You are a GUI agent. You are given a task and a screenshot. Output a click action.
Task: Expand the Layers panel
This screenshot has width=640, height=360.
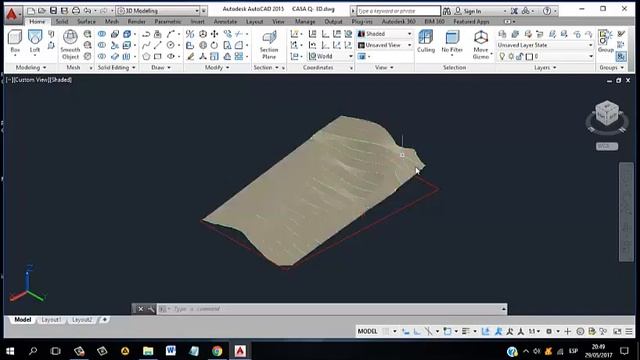(x=545, y=67)
